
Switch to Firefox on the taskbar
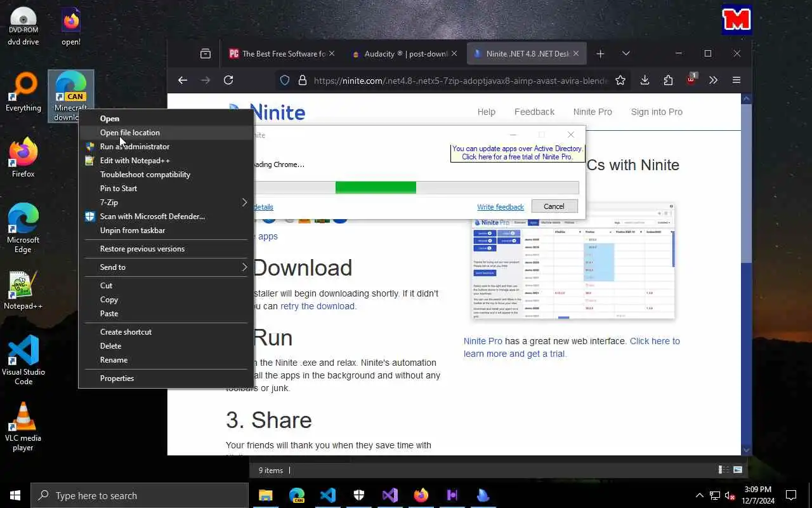(x=421, y=495)
